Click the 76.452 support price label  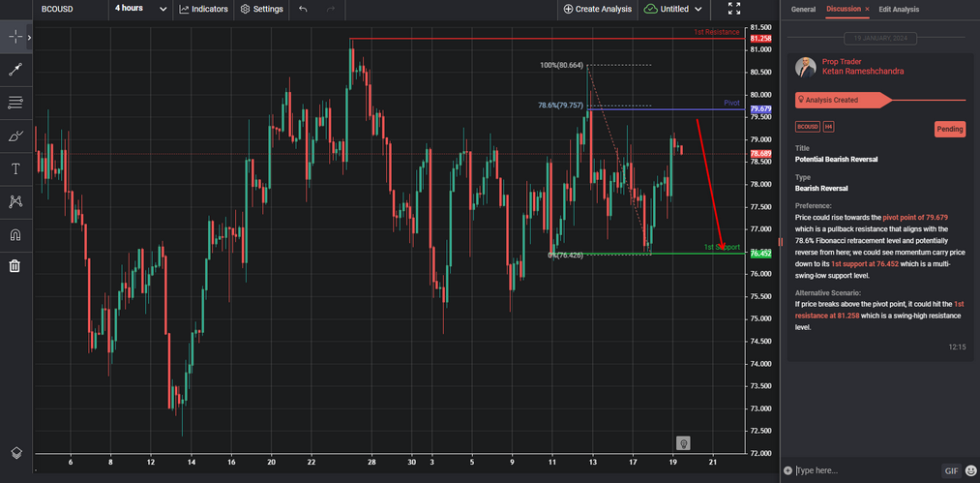[x=760, y=254]
